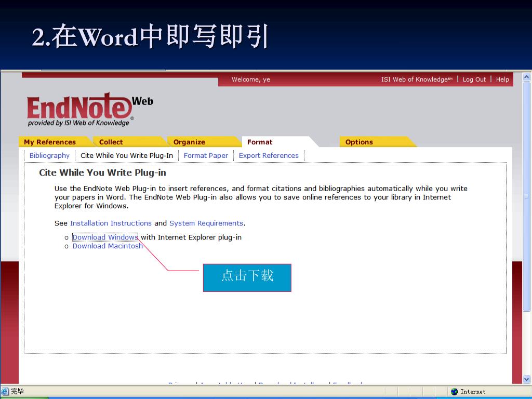Click the 'with Internet Explorer plug-in' text
The image size is (532, 399).
click(191, 237)
